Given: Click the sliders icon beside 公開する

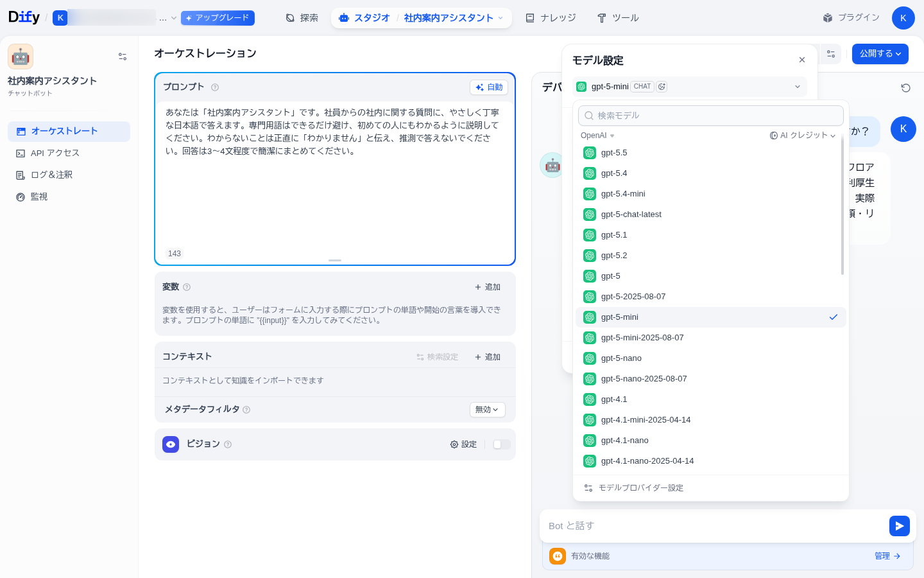Looking at the screenshot, I should pyautogui.click(x=831, y=54).
